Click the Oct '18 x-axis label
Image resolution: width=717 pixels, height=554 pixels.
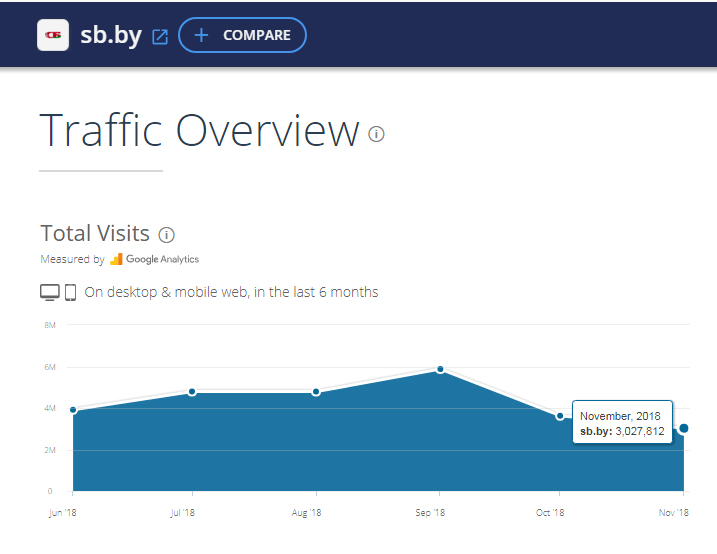click(x=550, y=513)
